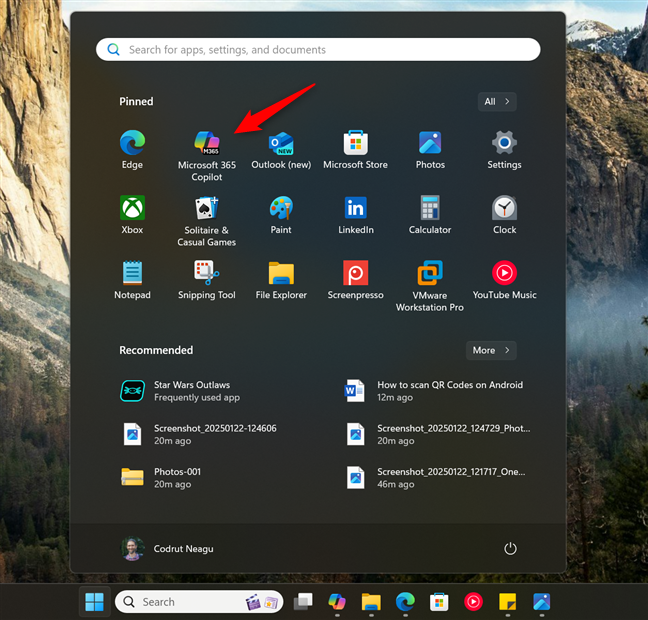
Task: Launch Paint from pinned apps
Action: pyautogui.click(x=281, y=215)
